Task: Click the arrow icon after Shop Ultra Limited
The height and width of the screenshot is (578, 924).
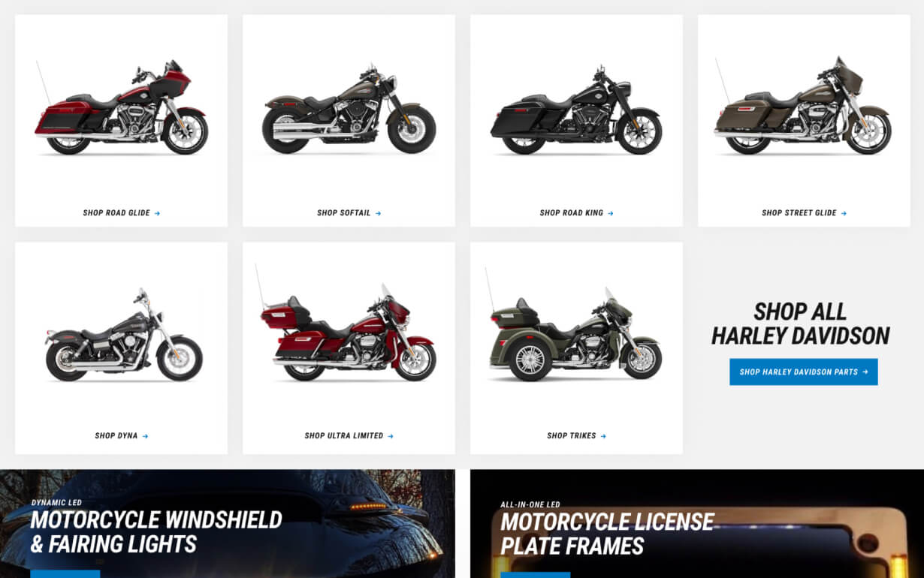Action: point(391,436)
